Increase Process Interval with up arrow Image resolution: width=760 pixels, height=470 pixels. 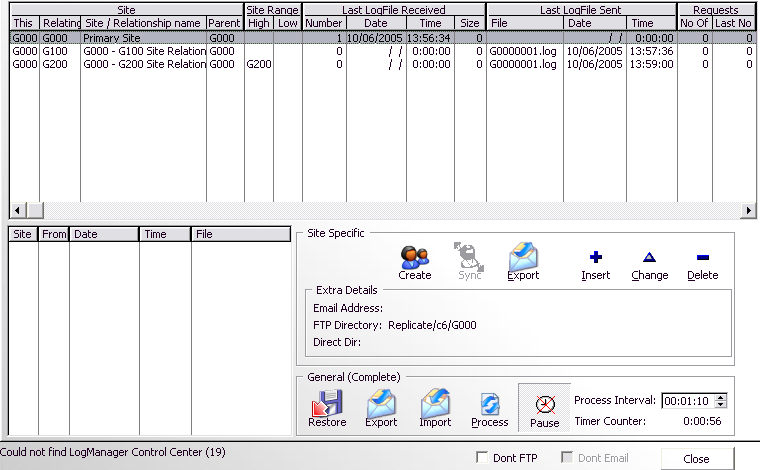(722, 397)
